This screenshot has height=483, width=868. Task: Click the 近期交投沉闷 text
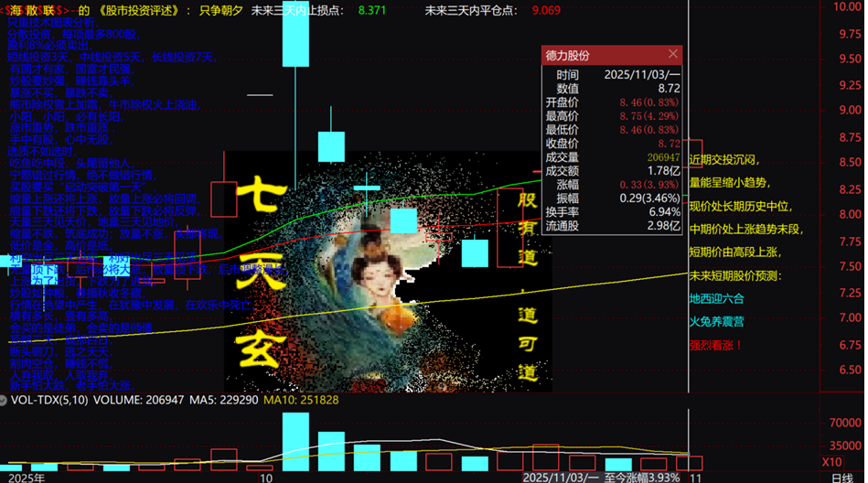click(x=724, y=160)
